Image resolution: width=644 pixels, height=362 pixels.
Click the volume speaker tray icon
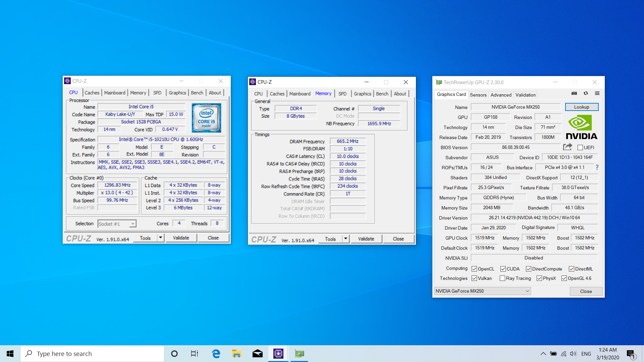(x=573, y=354)
